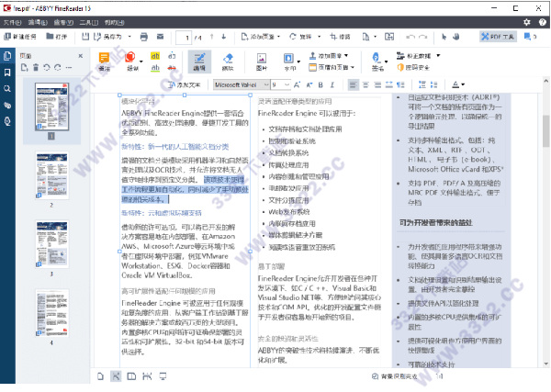
Task: Rotate page counter-clockwise in Pages panel
Action: click(x=47, y=67)
